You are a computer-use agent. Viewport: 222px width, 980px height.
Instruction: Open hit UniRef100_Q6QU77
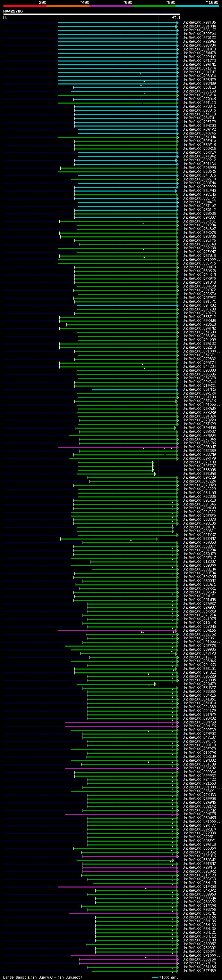tap(199, 546)
